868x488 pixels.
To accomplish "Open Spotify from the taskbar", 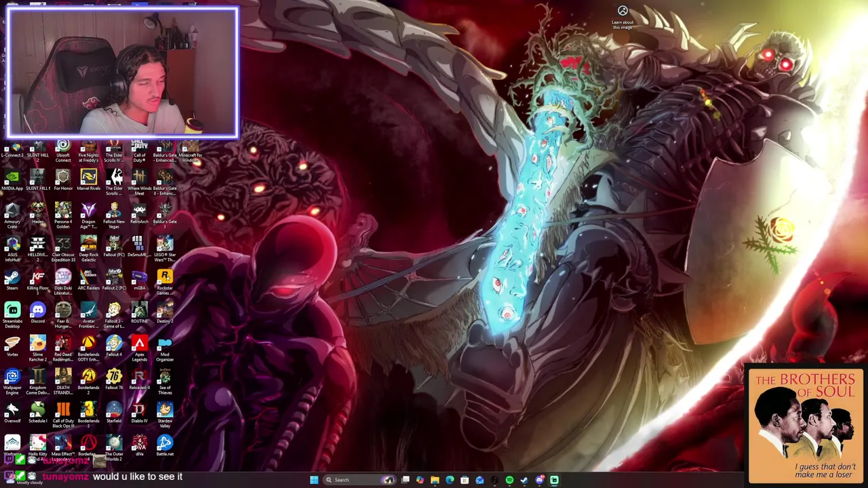I will click(x=509, y=480).
